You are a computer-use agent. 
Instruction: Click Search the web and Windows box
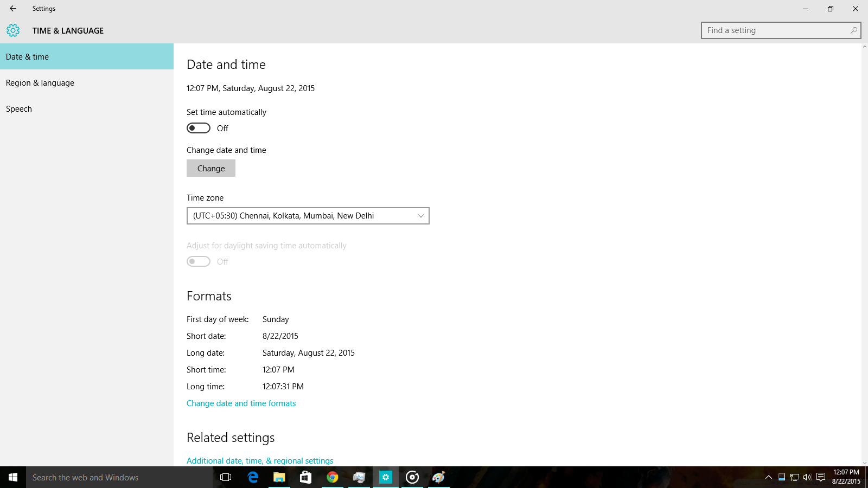coord(119,477)
